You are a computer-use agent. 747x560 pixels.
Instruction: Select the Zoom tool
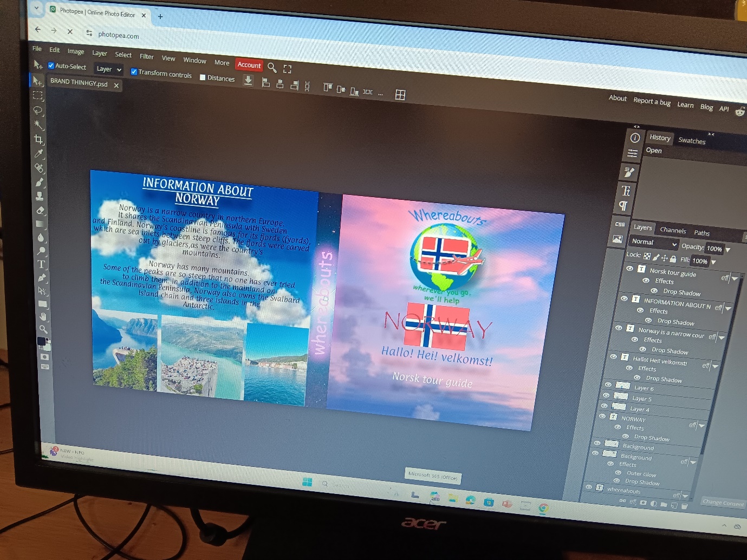click(x=43, y=329)
